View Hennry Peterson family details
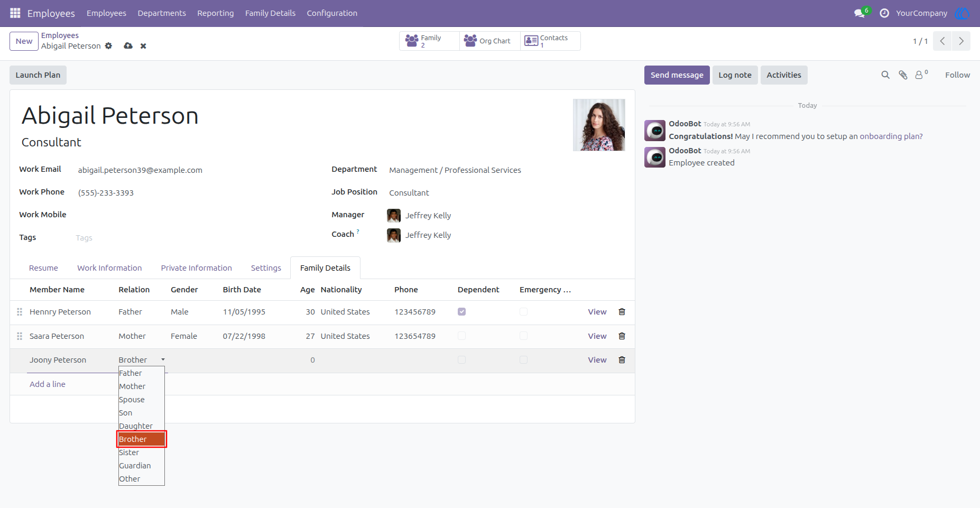The width and height of the screenshot is (980, 508). [597, 312]
